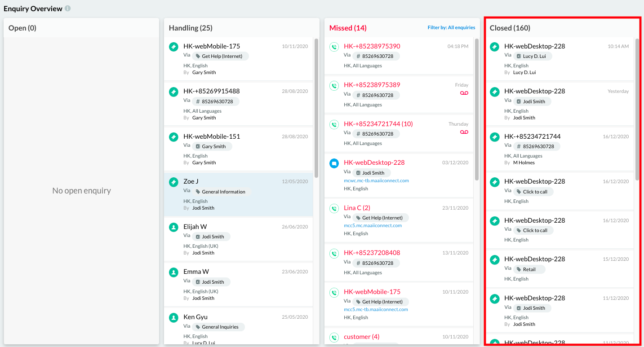644x347 pixels.
Task: Click the person avatar icon for Ken Gyu
Action: click(x=173, y=317)
